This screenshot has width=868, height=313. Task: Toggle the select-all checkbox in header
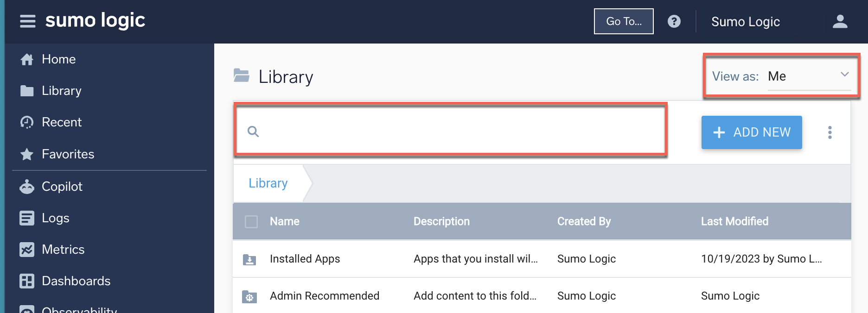tap(251, 222)
